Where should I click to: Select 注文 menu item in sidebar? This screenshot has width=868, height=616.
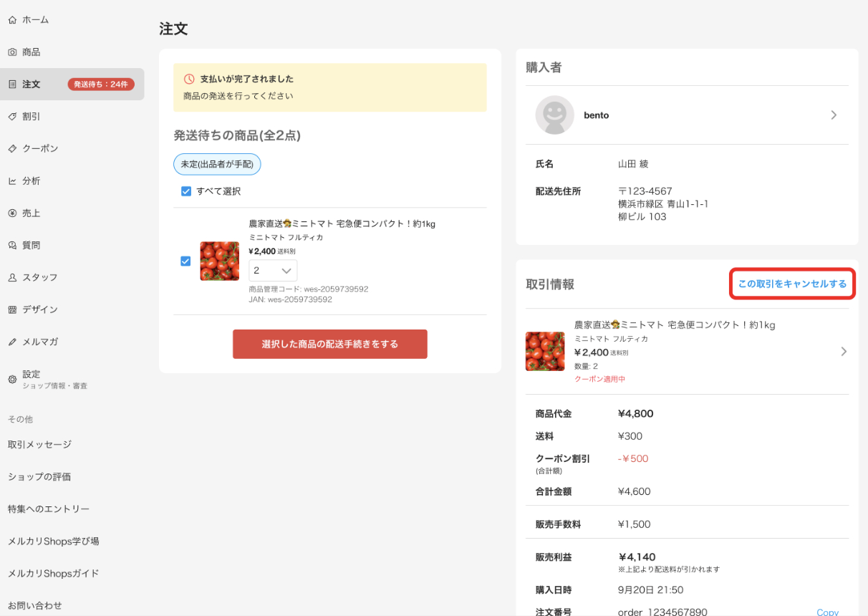click(x=72, y=85)
